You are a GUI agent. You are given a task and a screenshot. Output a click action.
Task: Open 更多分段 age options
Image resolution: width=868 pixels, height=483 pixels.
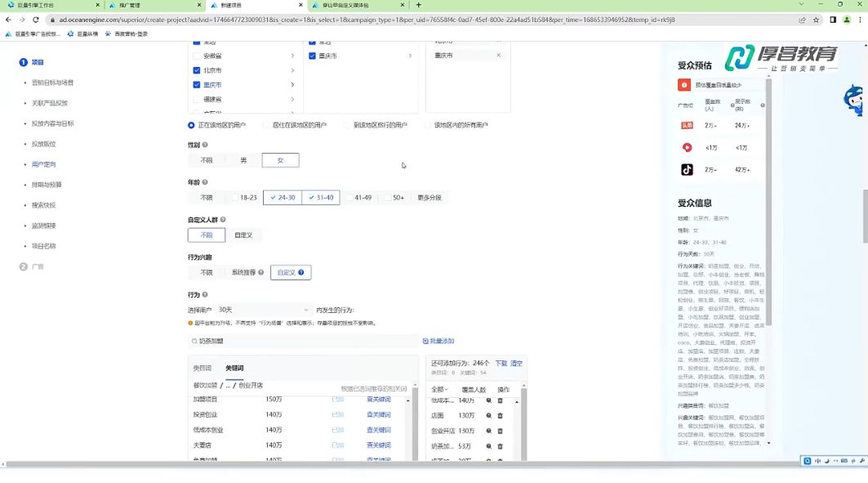[x=430, y=198]
